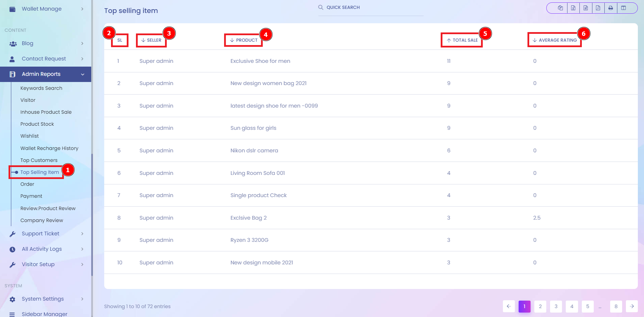644x317 pixels.
Task: Click product 'Nikon dslr camera'
Action: [254, 151]
